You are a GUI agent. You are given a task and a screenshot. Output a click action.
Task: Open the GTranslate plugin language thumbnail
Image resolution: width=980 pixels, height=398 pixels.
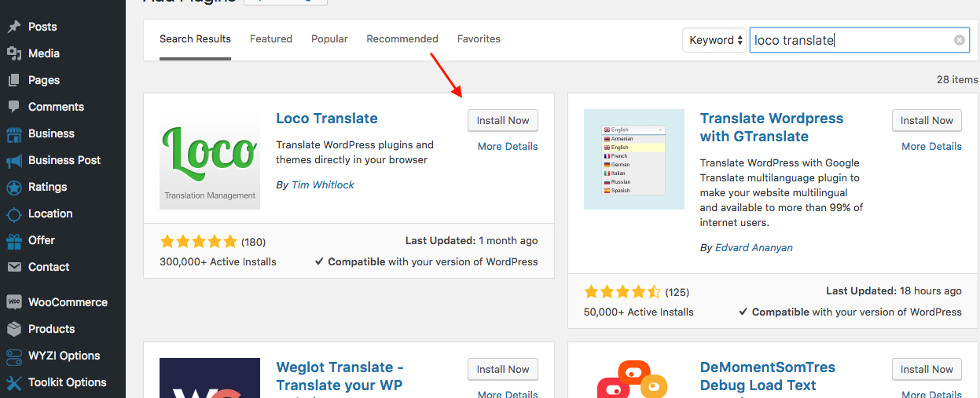click(634, 159)
